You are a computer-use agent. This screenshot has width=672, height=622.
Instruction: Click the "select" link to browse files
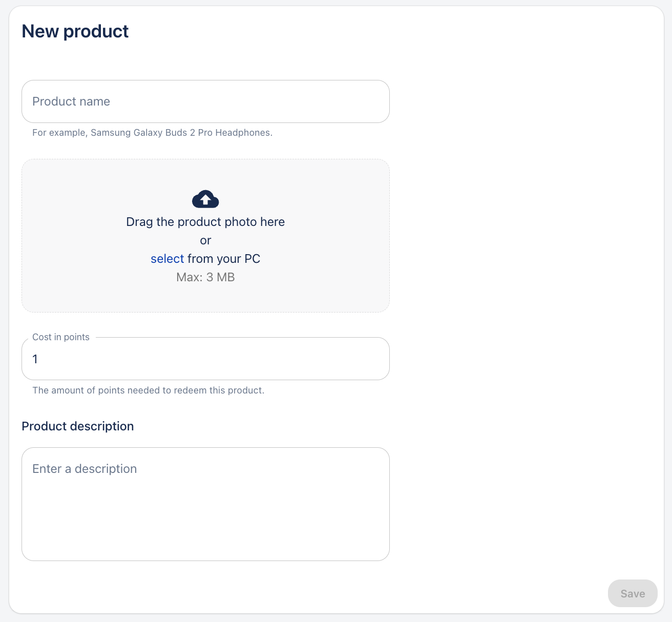[167, 259]
